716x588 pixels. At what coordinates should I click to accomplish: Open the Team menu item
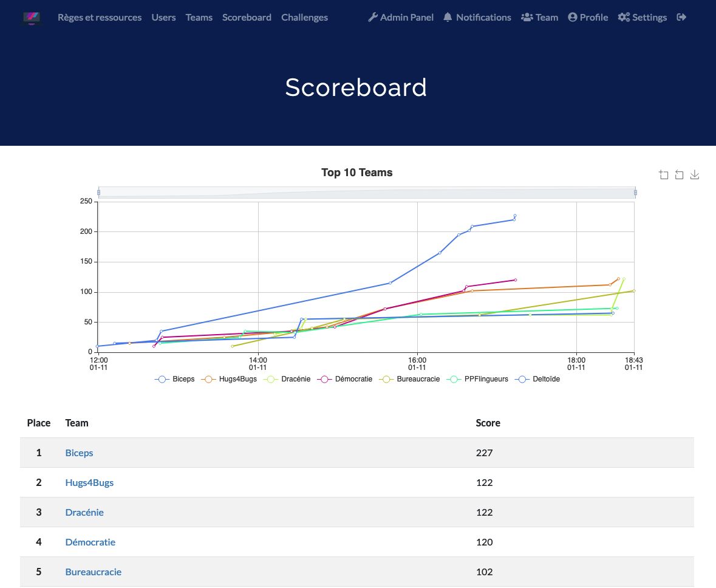click(x=540, y=18)
